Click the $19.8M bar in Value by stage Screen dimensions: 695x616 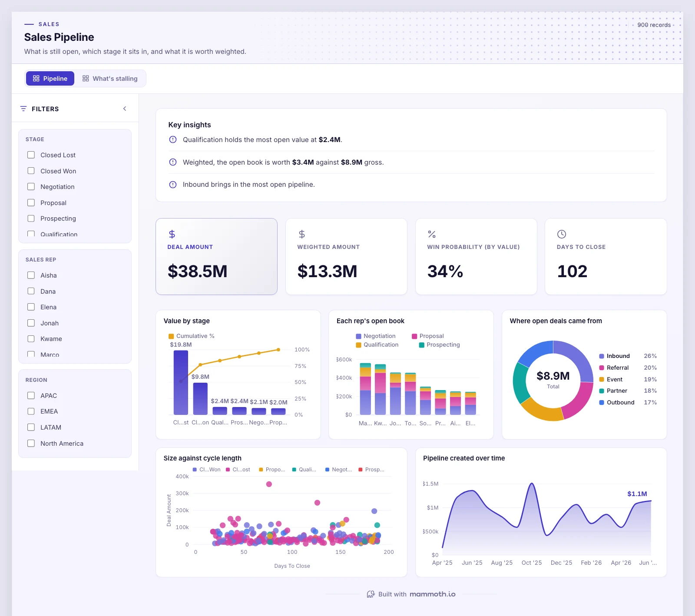tap(181, 382)
